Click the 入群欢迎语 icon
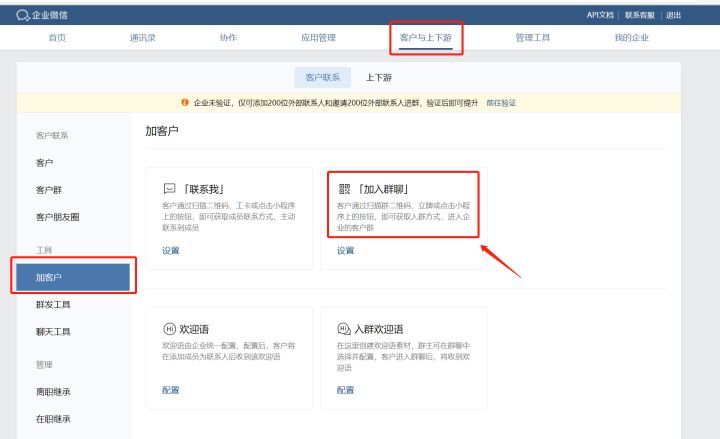The width and height of the screenshot is (720, 439). [344, 328]
